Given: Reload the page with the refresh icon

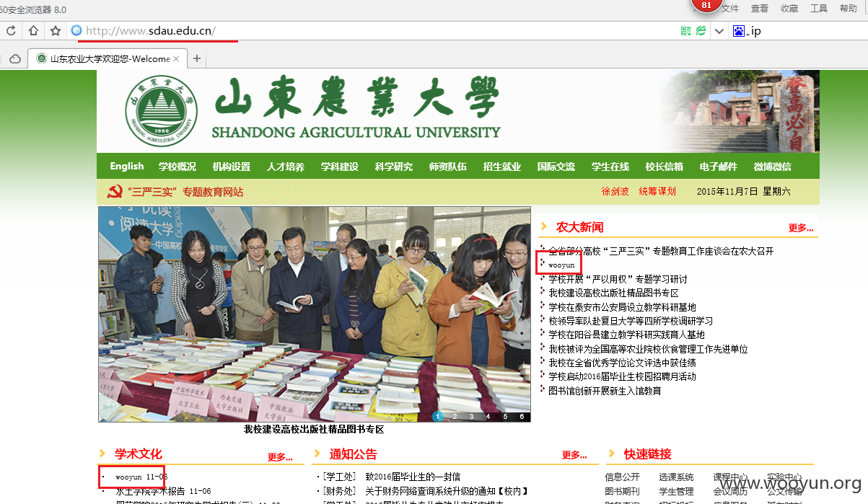Looking at the screenshot, I should (x=11, y=31).
